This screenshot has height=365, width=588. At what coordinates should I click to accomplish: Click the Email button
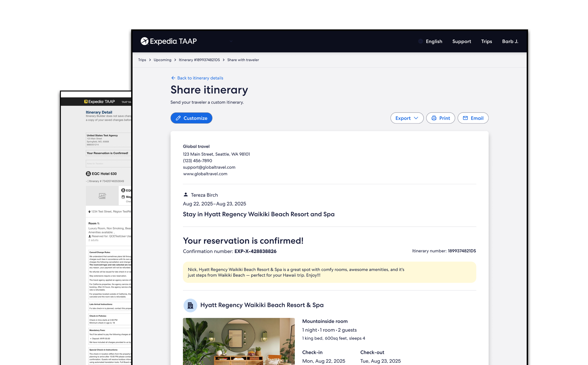473,118
